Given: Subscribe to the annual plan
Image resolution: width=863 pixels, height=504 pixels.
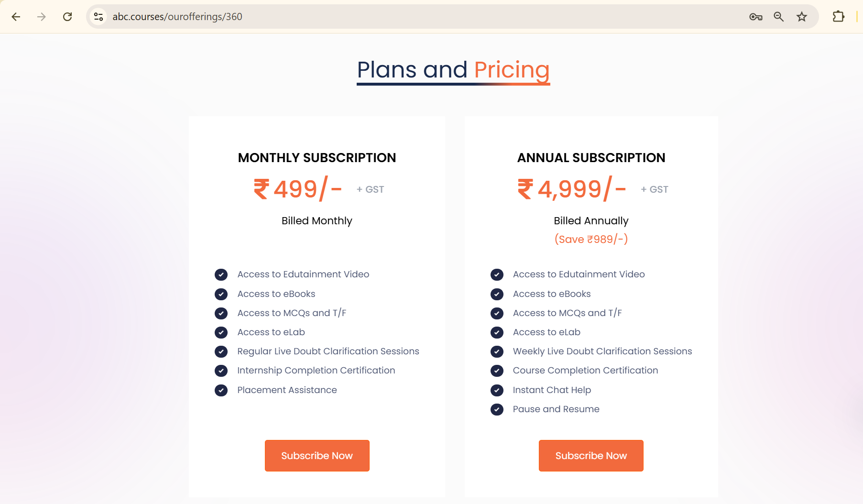Looking at the screenshot, I should point(591,456).
